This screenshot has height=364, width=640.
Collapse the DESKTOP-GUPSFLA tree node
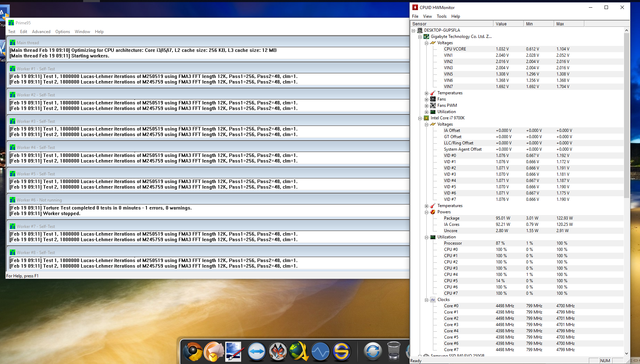point(413,30)
